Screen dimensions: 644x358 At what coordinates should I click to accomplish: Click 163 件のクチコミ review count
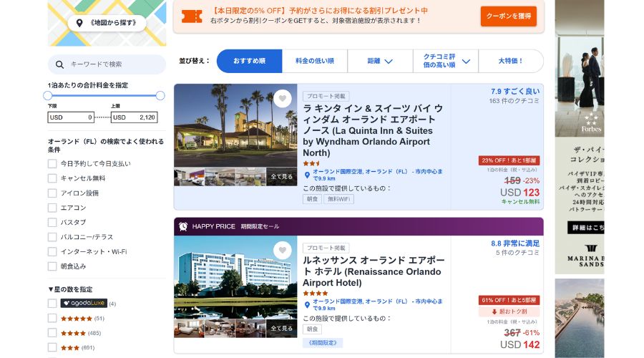514,101
